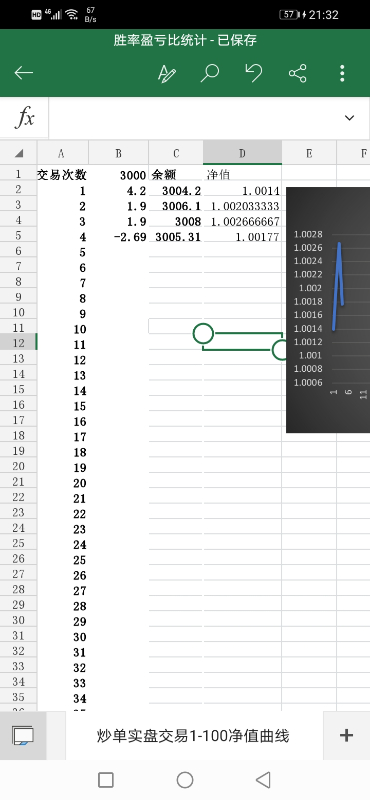
Task: Expand the formula bar chevron
Action: (x=350, y=118)
